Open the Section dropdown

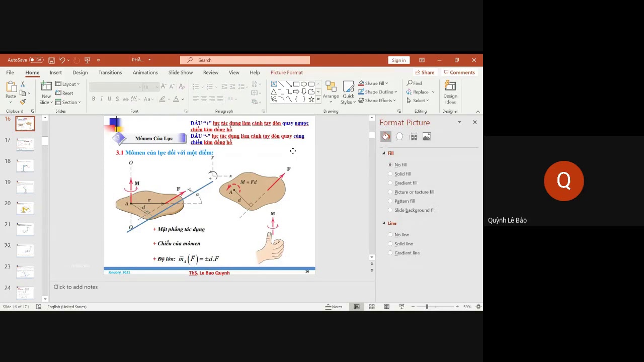[68, 102]
